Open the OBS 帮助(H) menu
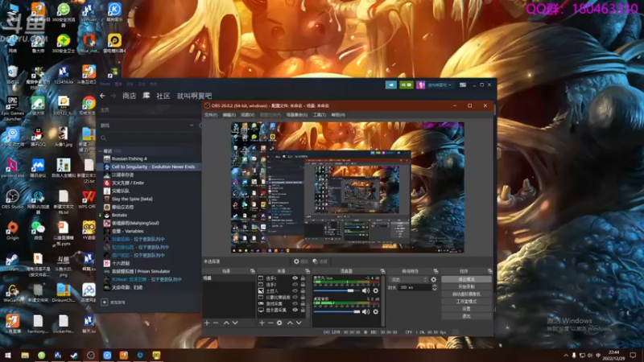644x362 pixels. click(338, 115)
